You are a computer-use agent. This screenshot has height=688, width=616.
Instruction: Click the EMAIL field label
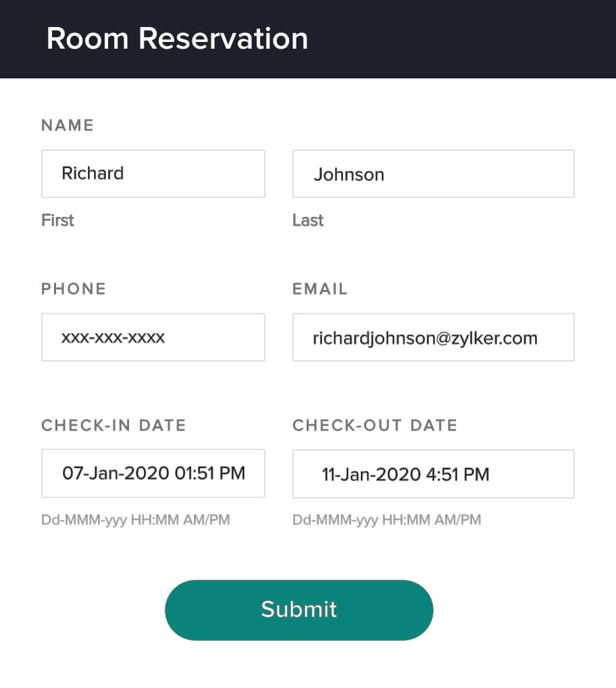320,289
